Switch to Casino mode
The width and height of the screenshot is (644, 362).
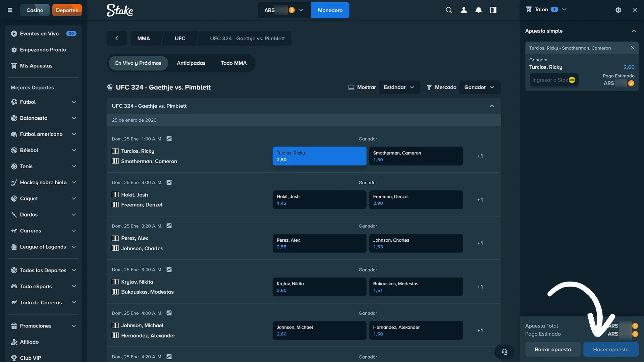coord(35,10)
